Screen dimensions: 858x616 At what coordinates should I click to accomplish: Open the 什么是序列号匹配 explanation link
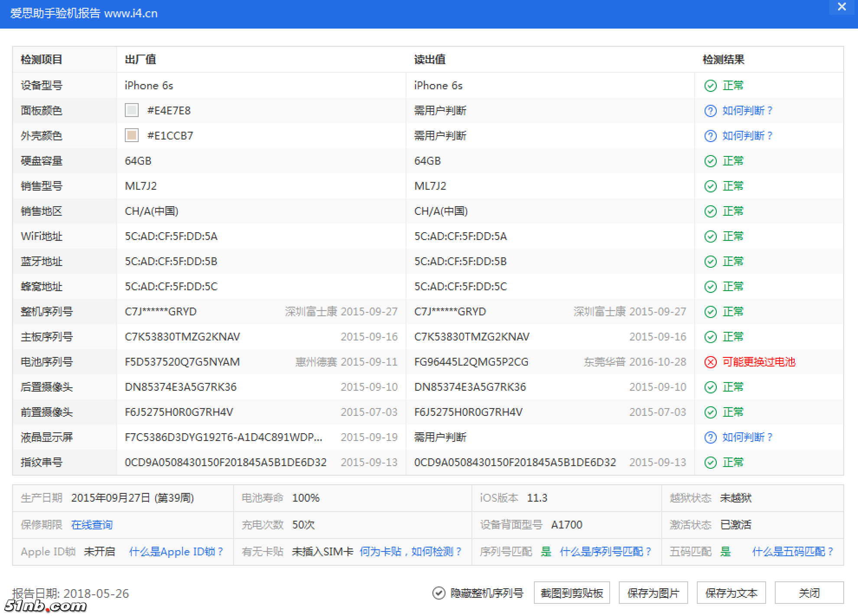[x=606, y=551]
